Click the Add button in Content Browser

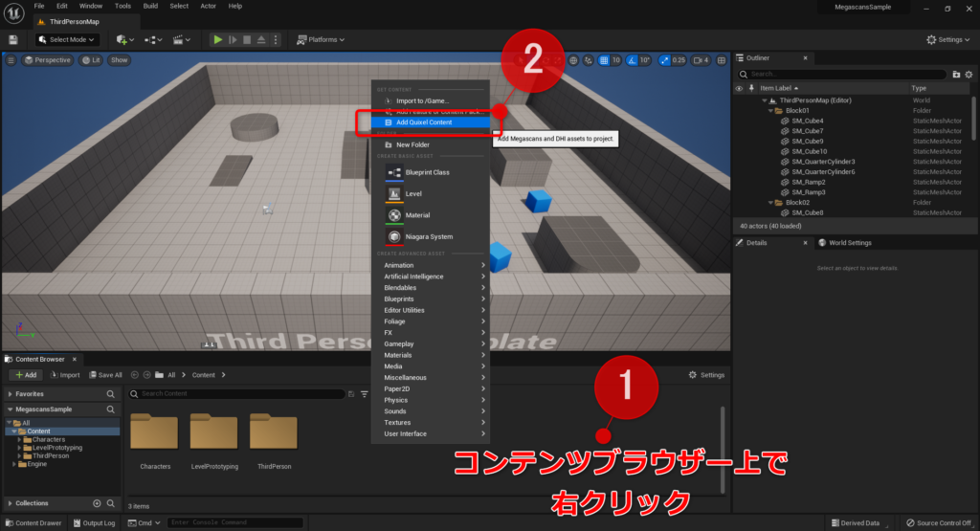pyautogui.click(x=26, y=375)
